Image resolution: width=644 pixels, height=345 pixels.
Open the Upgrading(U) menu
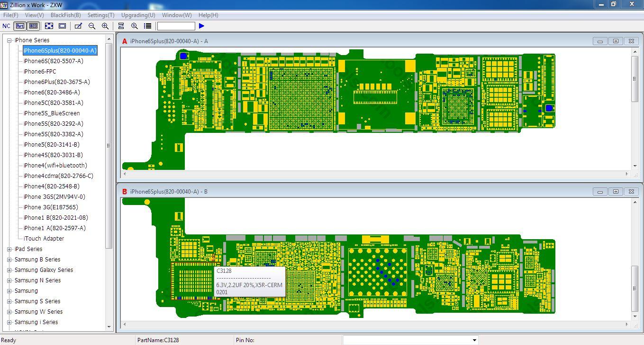pos(138,15)
